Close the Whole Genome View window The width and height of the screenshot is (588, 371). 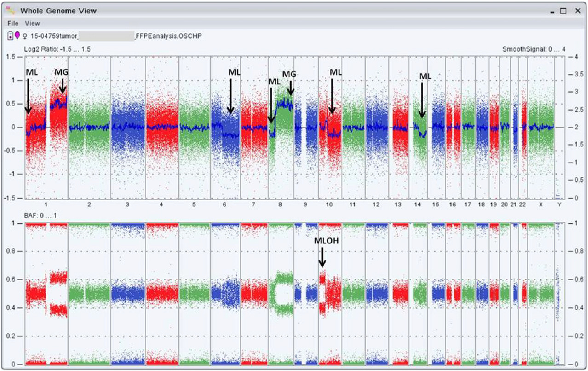point(578,11)
